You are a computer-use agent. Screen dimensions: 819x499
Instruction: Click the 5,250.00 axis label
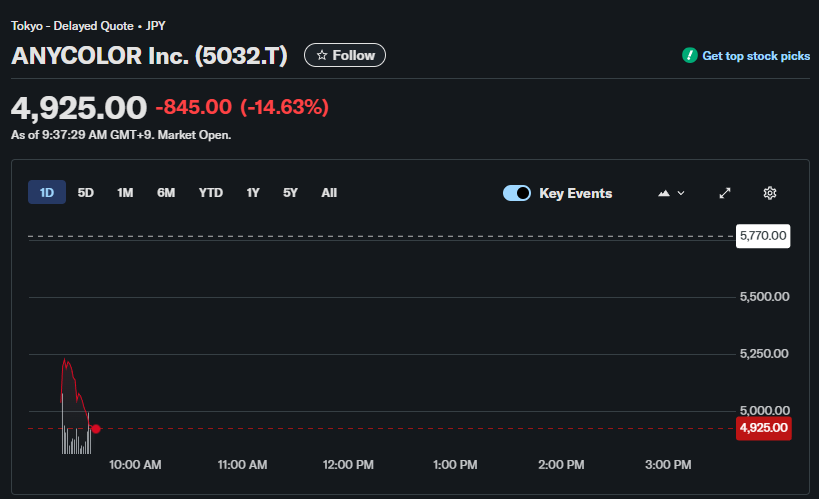(x=764, y=354)
